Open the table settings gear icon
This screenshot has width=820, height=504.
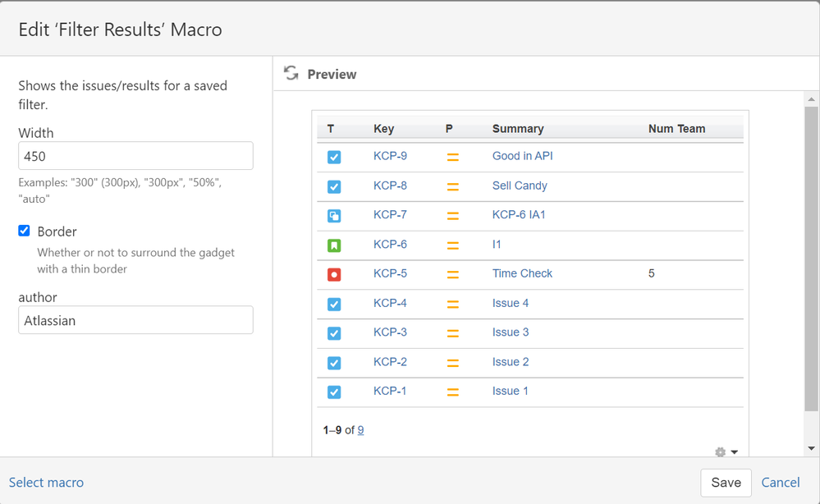point(720,451)
